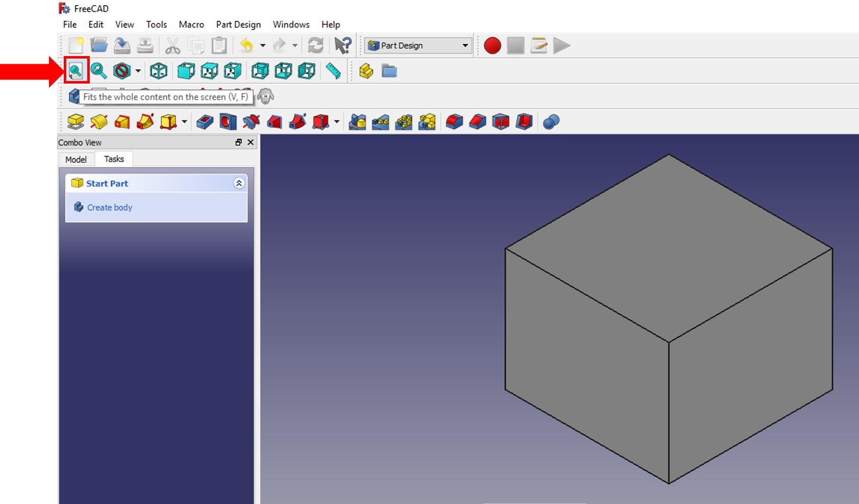
Task: Set the view to Isometric
Action: point(159,71)
